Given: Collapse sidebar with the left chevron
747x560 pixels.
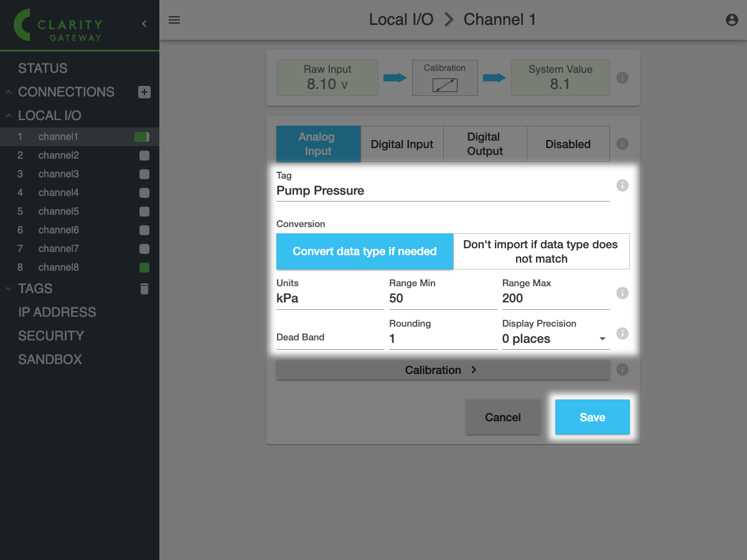Looking at the screenshot, I should (x=144, y=24).
